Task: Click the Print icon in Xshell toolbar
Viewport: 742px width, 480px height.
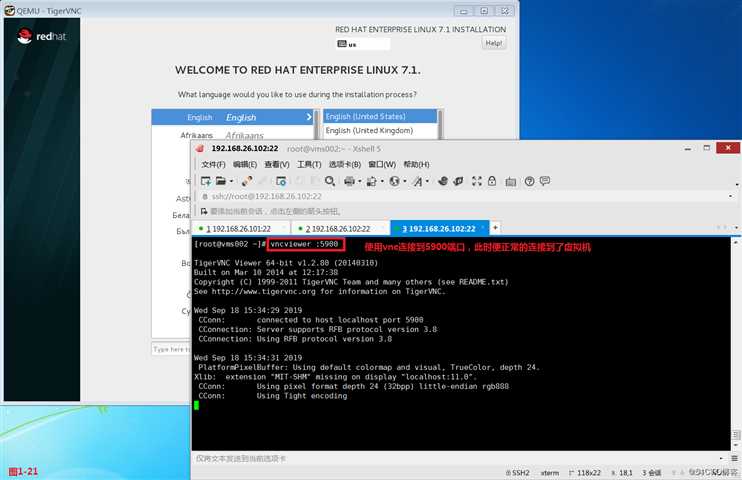Action: pyautogui.click(x=349, y=181)
